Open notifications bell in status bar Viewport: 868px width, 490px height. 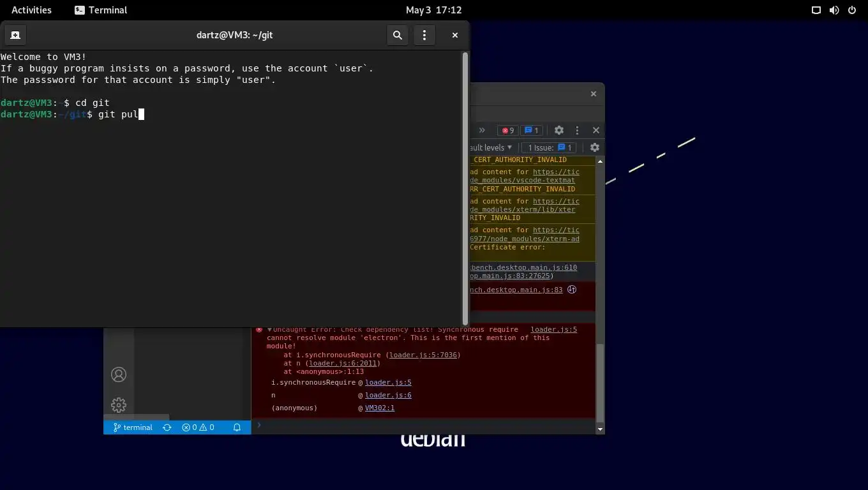click(237, 427)
